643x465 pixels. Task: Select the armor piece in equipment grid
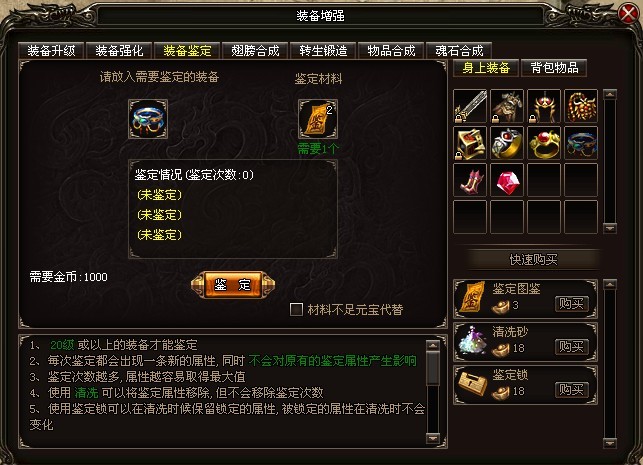(507, 106)
